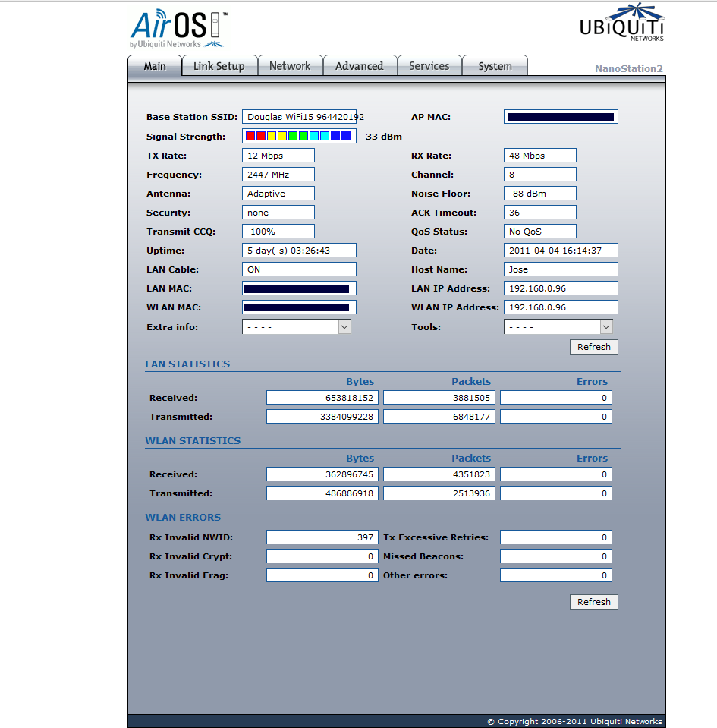The image size is (717, 728).
Task: Go to the Advanced tab
Action: [x=359, y=66]
